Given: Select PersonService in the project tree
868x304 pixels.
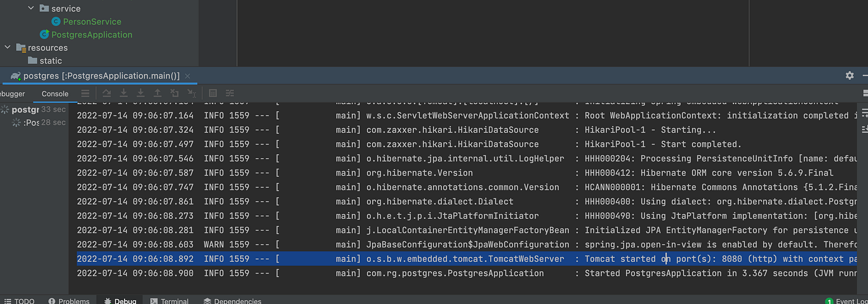Looking at the screenshot, I should 92,22.
